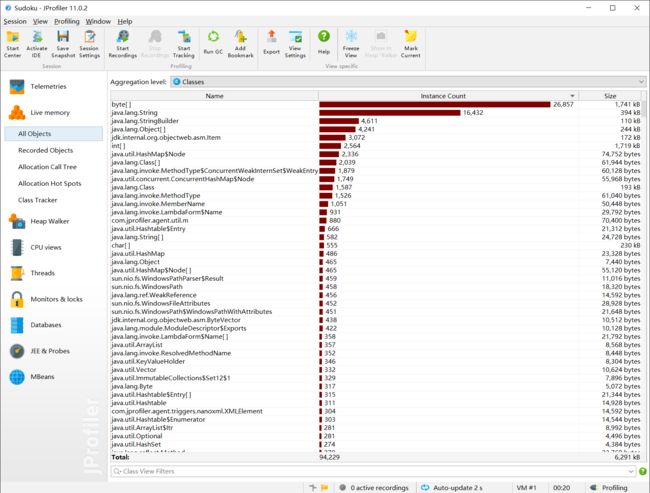
Task: Select the byte[ ] row
Action: coord(376,104)
